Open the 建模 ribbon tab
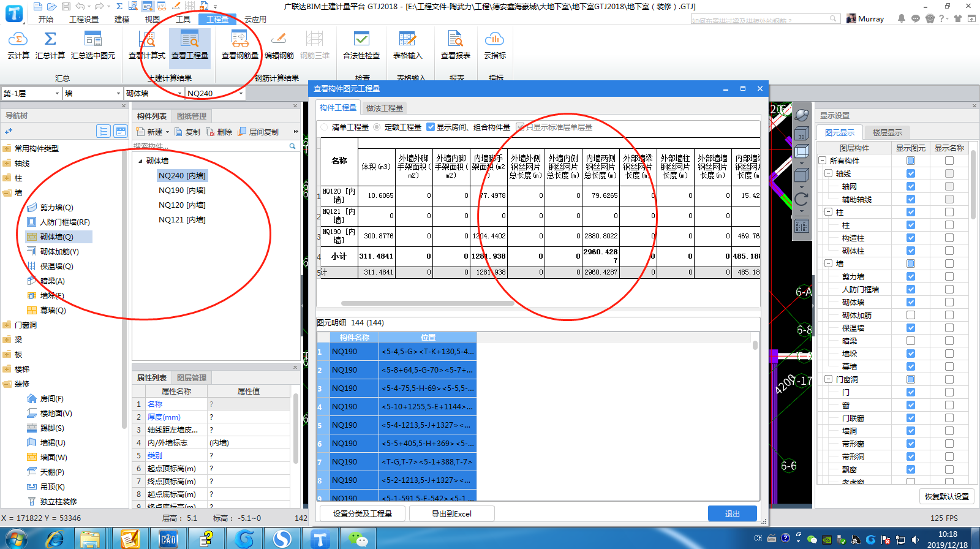 [x=122, y=19]
